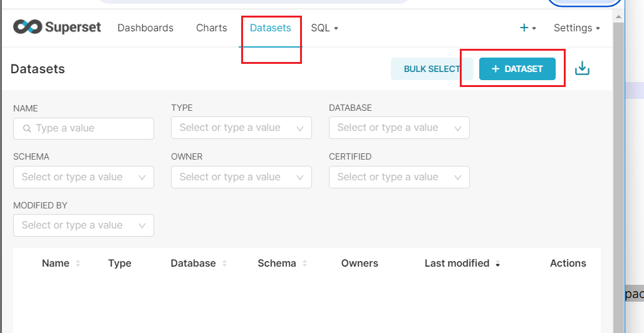Focus the Name search field

pos(83,128)
